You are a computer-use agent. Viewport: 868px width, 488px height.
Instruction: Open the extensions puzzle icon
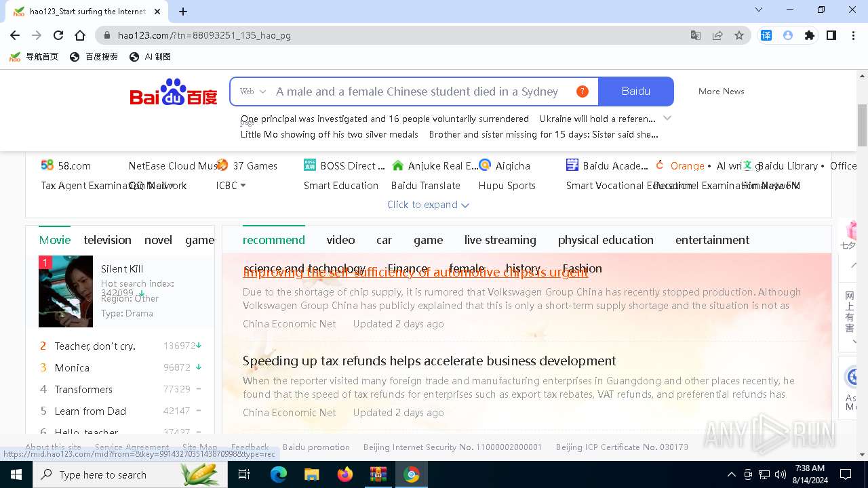tap(809, 35)
